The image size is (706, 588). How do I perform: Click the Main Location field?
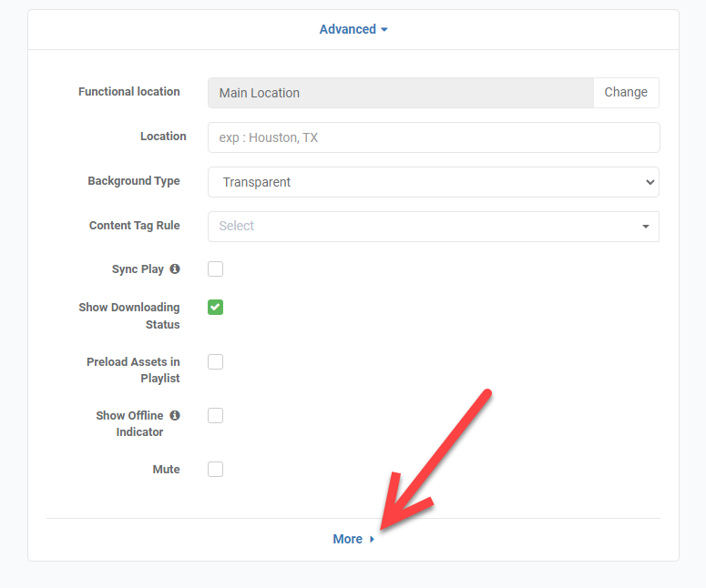pos(401,93)
